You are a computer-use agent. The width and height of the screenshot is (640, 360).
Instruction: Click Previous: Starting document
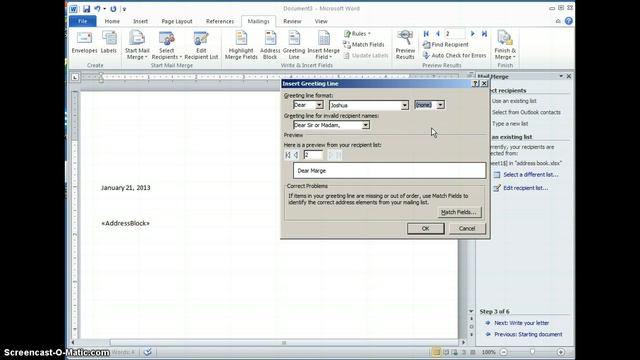click(x=528, y=334)
